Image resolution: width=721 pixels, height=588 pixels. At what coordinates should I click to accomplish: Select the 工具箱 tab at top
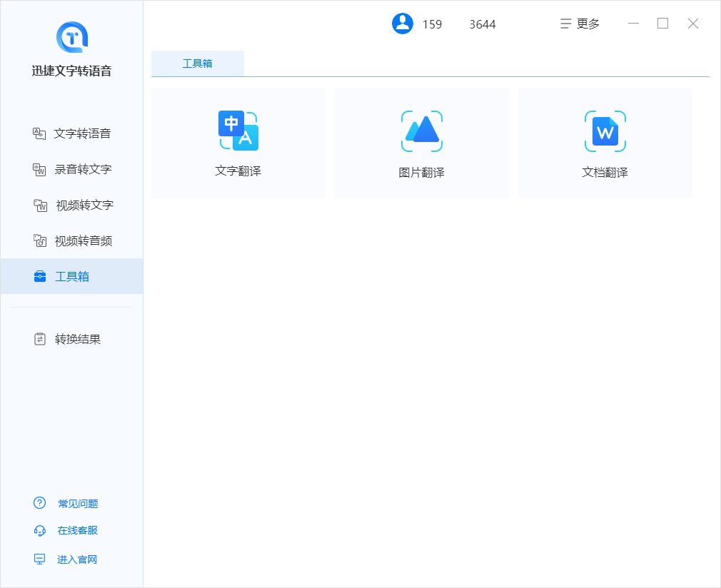click(198, 64)
